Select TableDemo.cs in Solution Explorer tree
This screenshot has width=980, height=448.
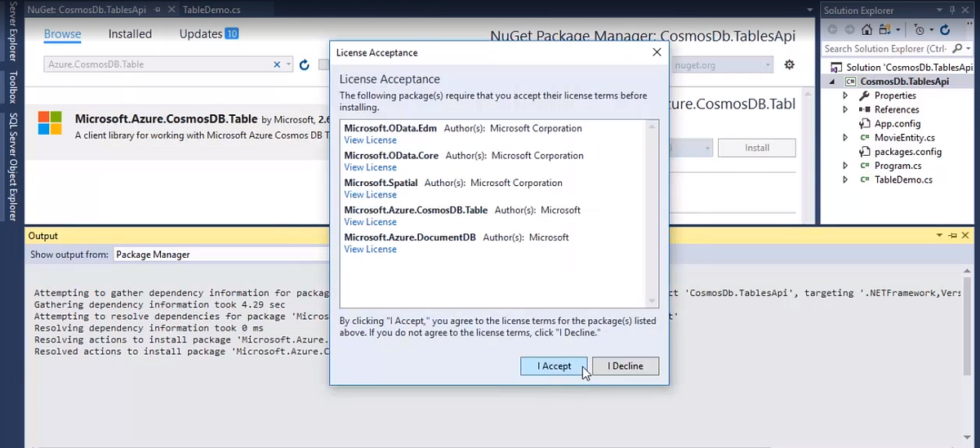tap(903, 180)
